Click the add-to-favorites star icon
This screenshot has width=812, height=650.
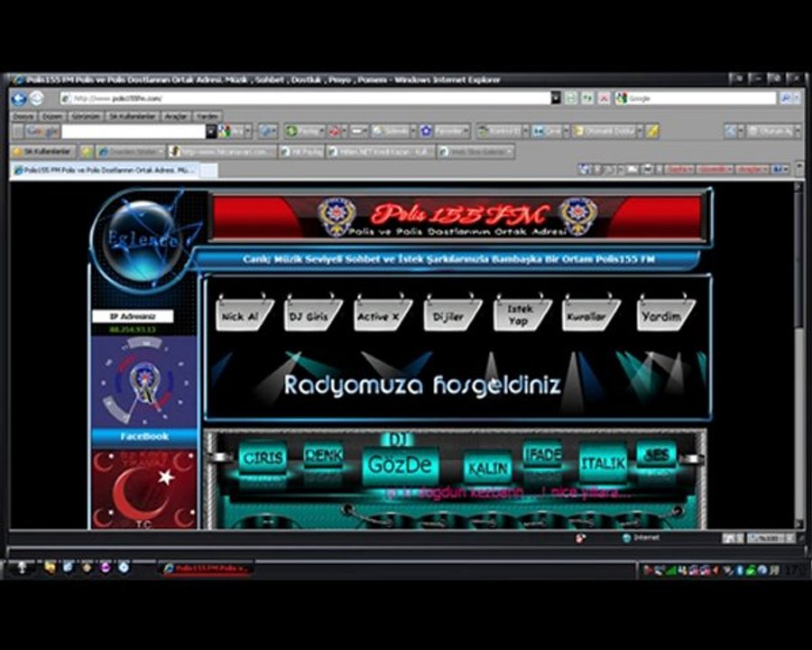[x=87, y=152]
